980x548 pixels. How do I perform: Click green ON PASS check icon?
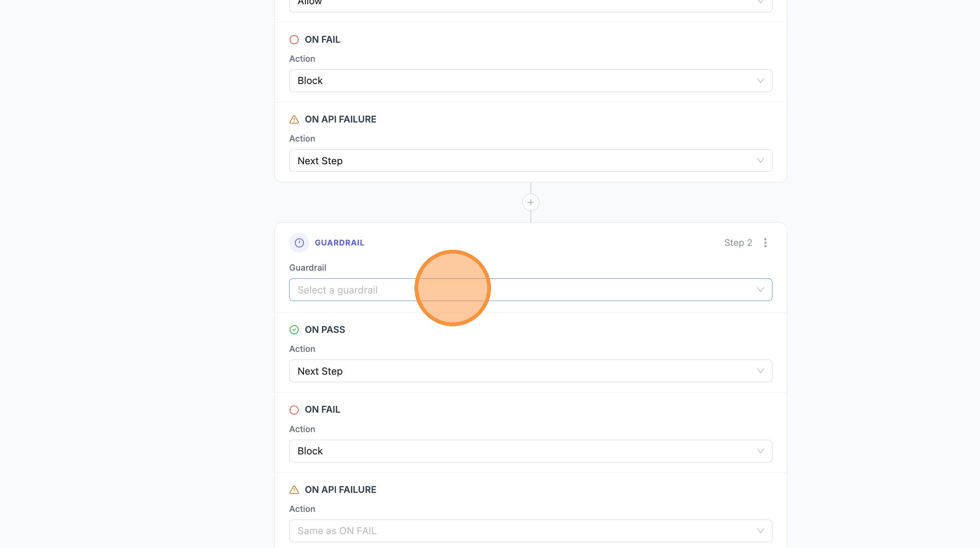pos(294,330)
